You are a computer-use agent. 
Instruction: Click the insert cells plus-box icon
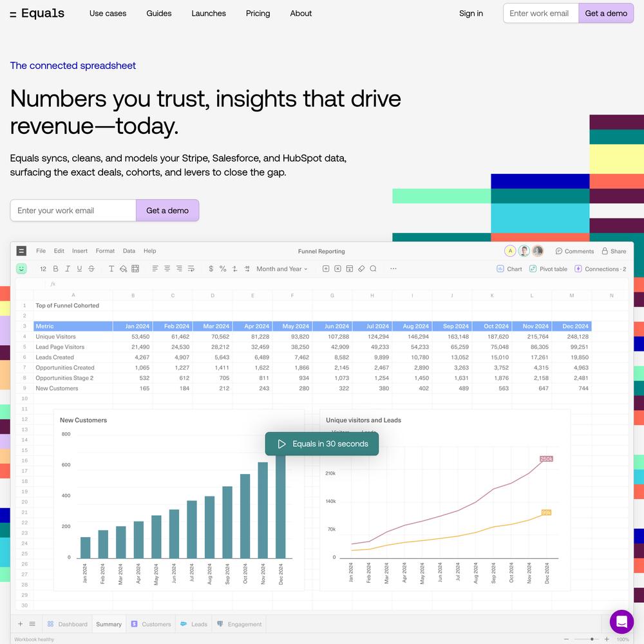[326, 269]
